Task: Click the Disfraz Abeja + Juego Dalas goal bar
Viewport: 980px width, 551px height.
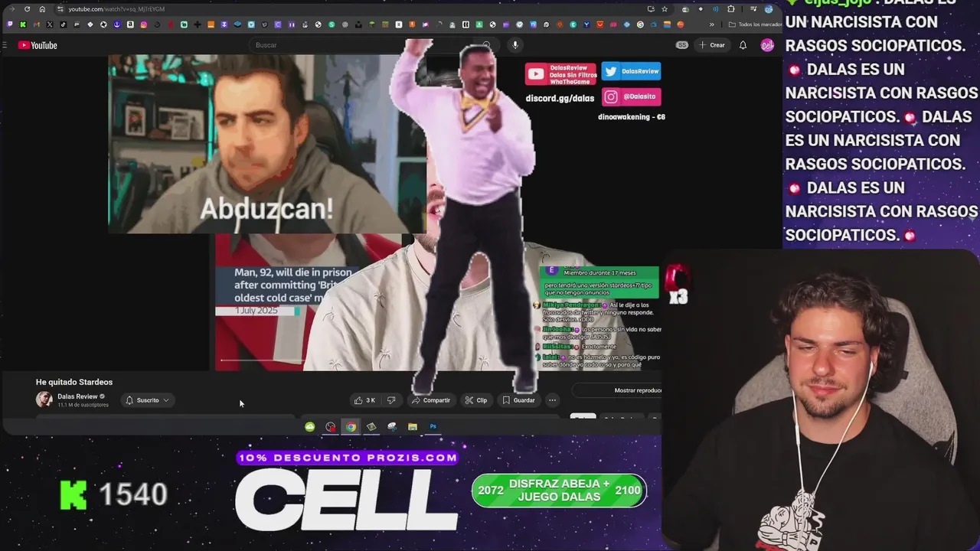Action: pyautogui.click(x=559, y=491)
